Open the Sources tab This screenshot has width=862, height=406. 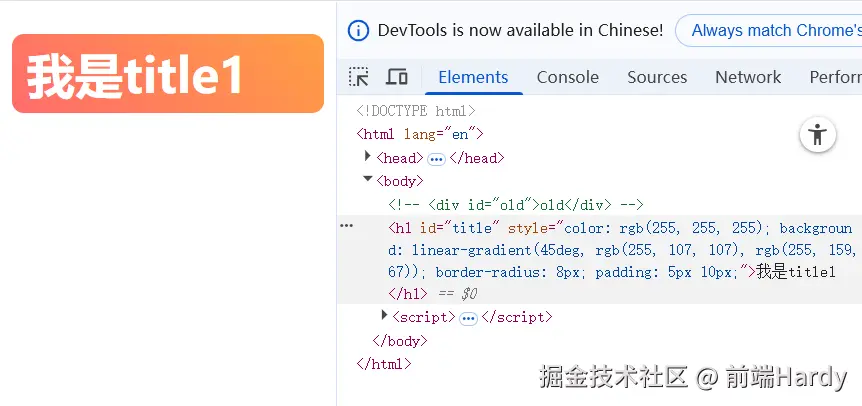tap(657, 77)
